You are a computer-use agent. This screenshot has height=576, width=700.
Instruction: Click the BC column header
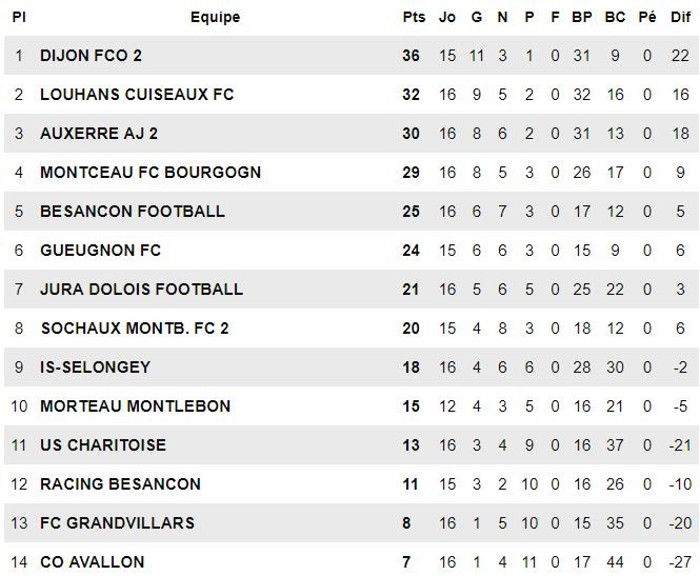click(615, 17)
